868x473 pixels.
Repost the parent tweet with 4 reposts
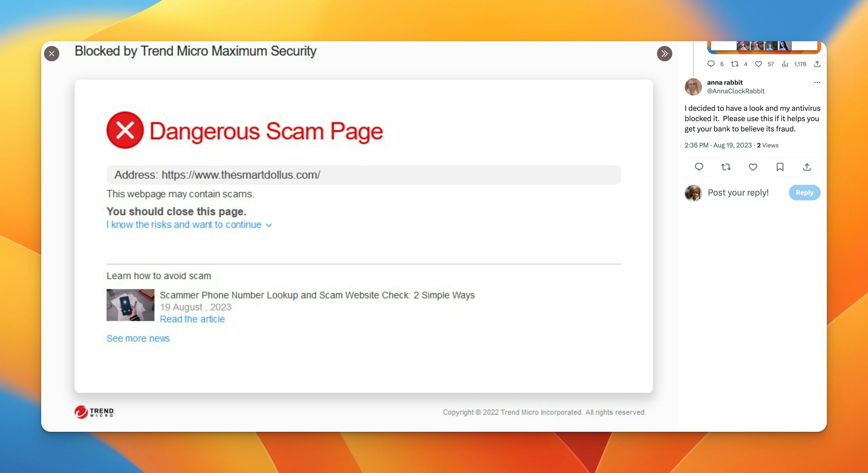point(734,64)
